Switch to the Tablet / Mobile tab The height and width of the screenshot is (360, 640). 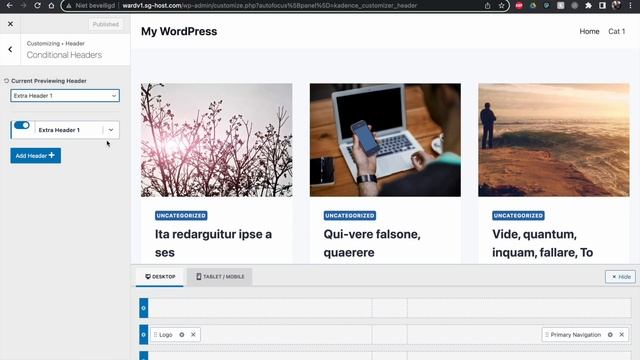click(219, 277)
